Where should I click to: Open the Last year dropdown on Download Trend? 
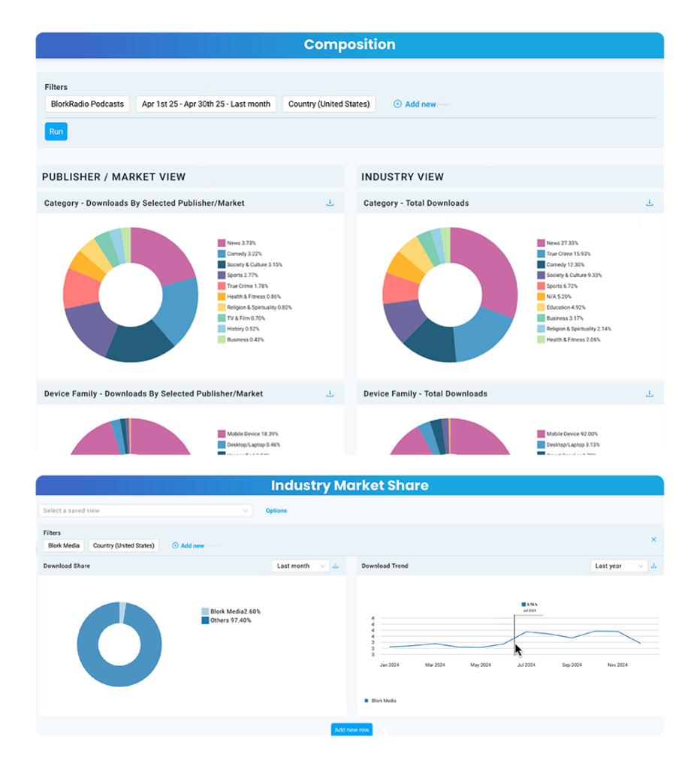[x=618, y=565]
